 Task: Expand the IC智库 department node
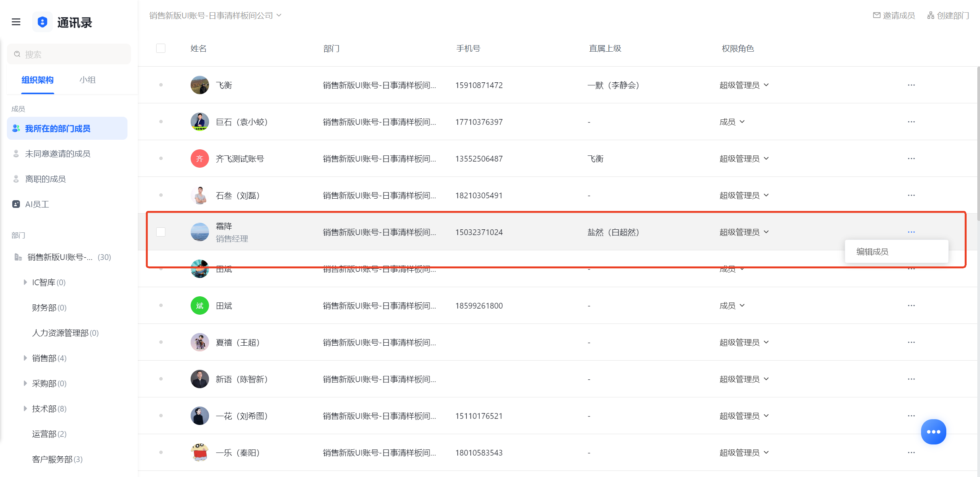click(x=25, y=282)
